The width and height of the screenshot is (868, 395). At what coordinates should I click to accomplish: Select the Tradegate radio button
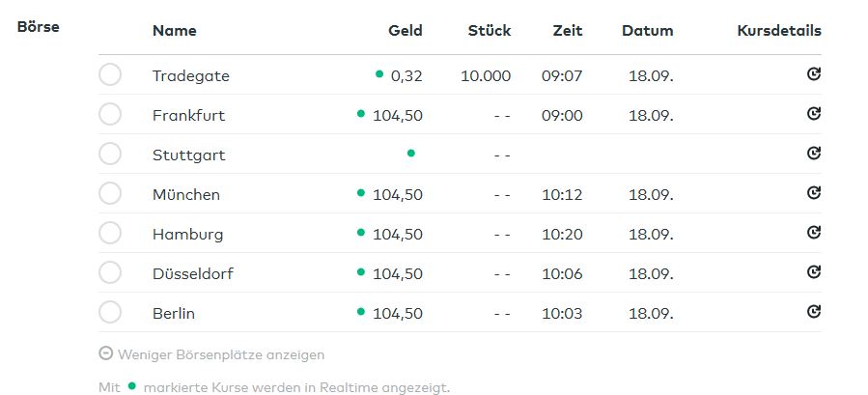coord(110,74)
